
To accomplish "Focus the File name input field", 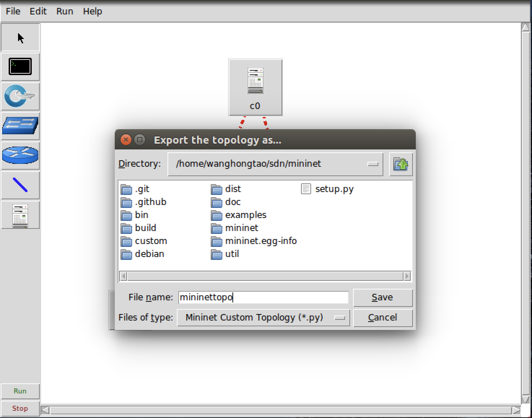I will (x=263, y=297).
